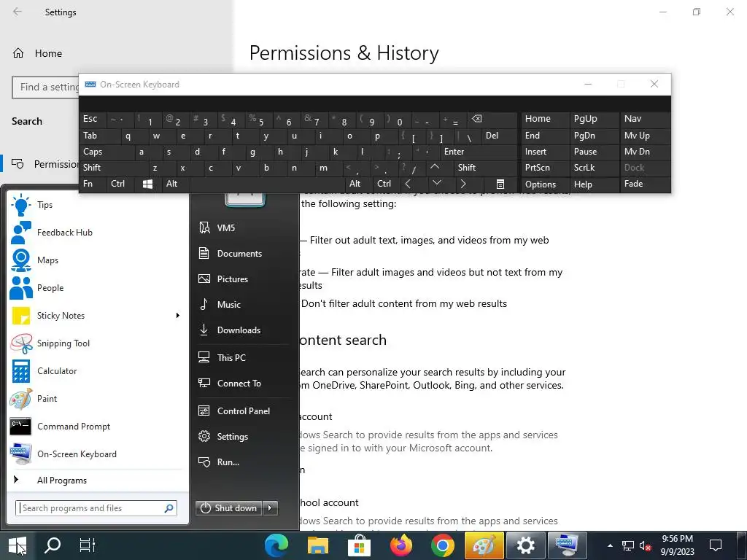Open Pictures from the Start menu

point(243,279)
